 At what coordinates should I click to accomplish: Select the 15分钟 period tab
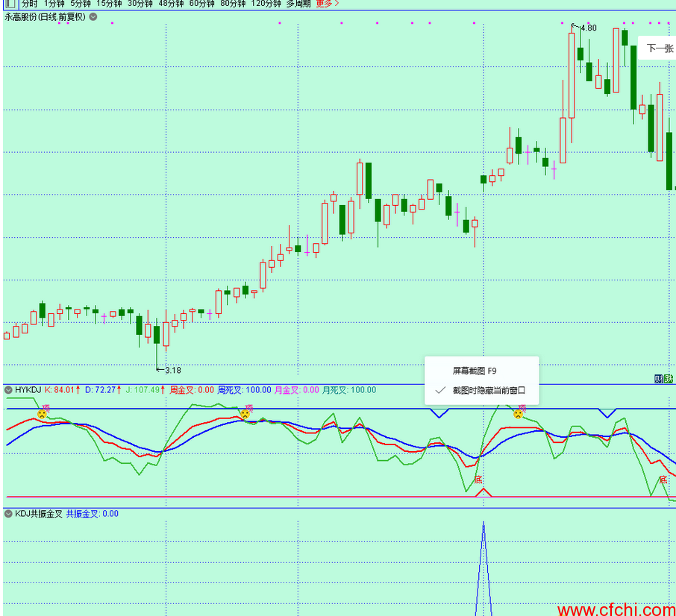tap(109, 4)
